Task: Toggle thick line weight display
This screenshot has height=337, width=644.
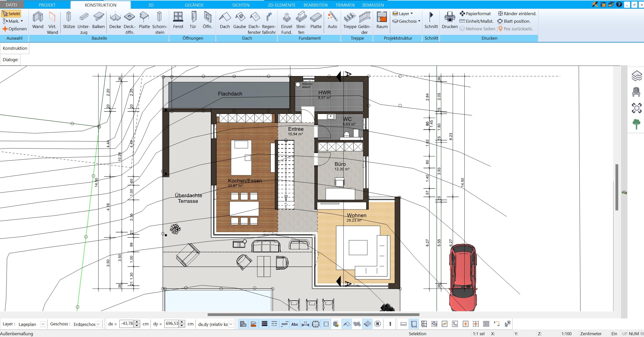Action: coord(264,324)
